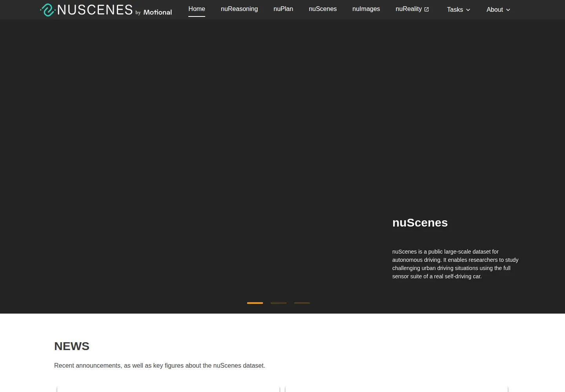This screenshot has width=565, height=392.
Task: Switch to the second carousel slide indicator
Action: (x=279, y=303)
